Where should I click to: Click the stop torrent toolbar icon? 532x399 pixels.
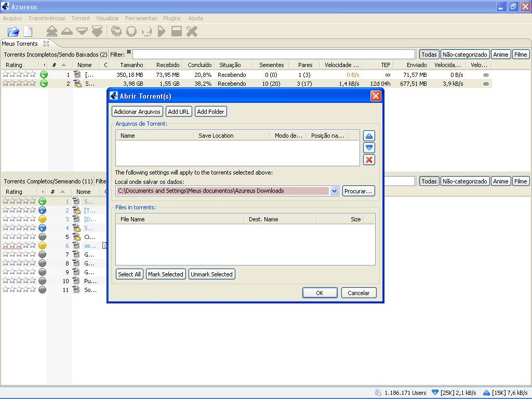177,32
